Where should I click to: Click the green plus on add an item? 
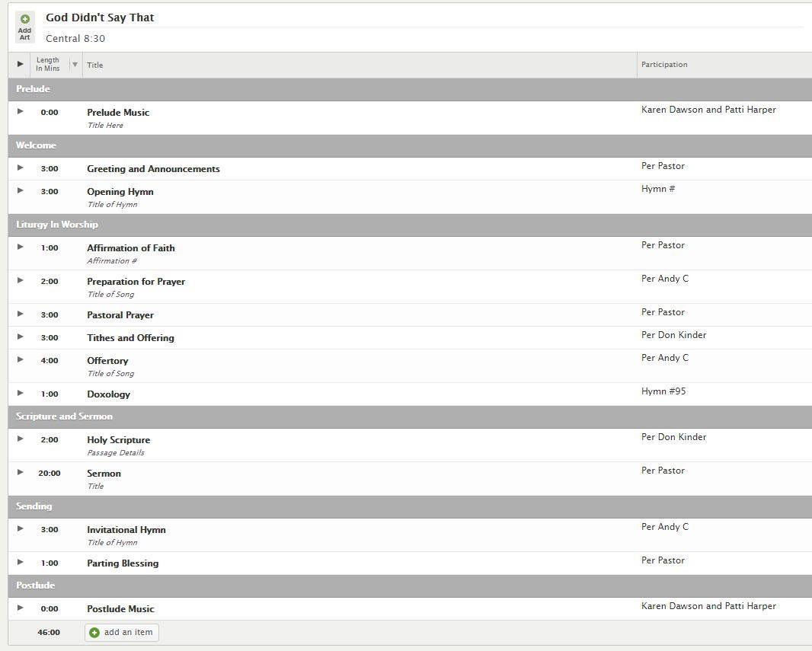[94, 633]
